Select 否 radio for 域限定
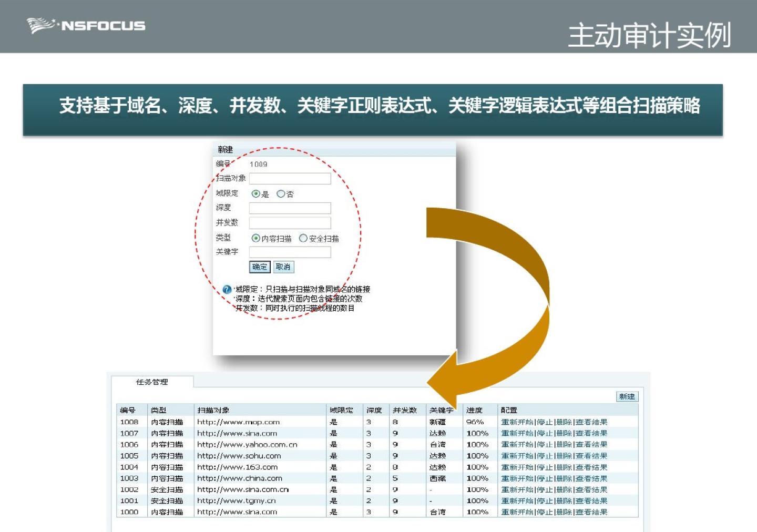The image size is (757, 532). click(281, 194)
